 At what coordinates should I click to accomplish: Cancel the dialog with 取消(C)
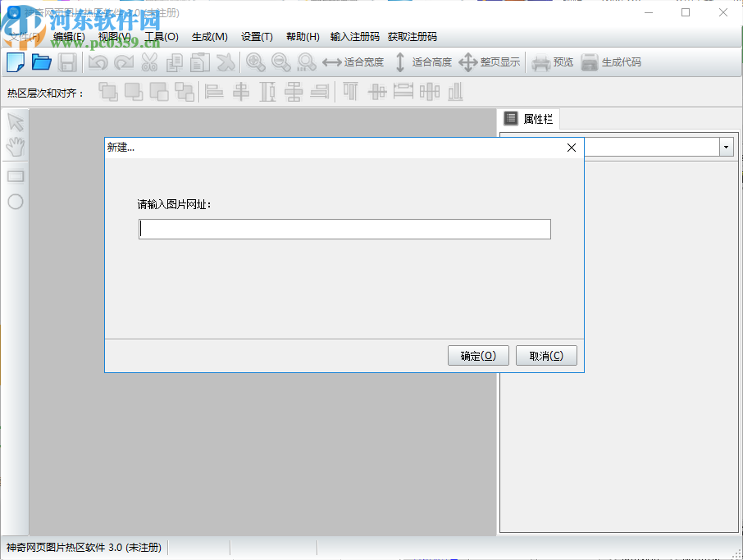pos(546,355)
